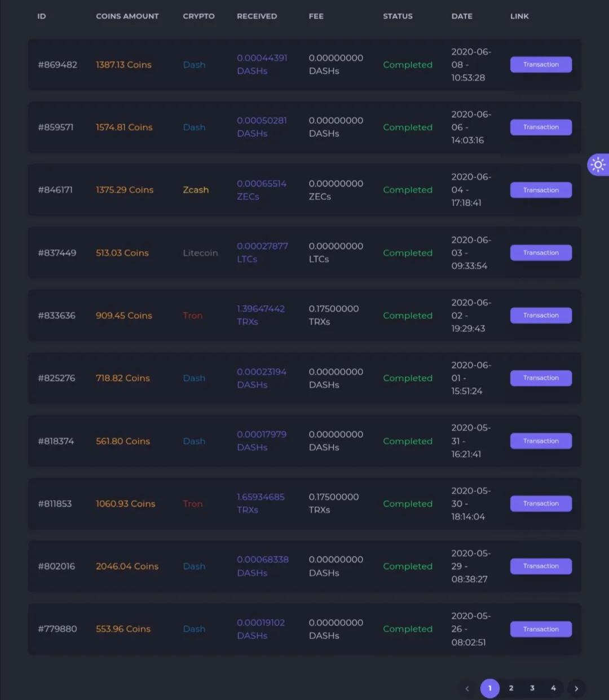The image size is (609, 700).
Task: View Transaction for withdrawal #818374
Action: (x=541, y=441)
